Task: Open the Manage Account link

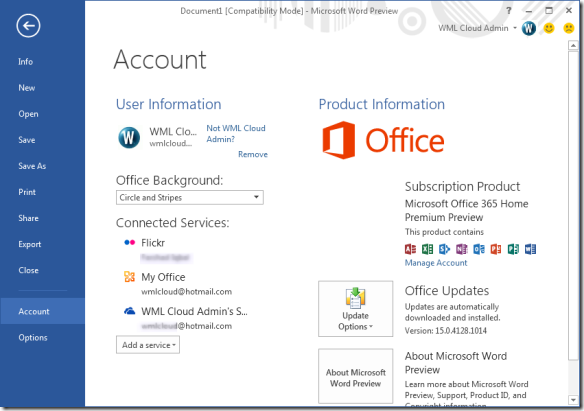Action: [436, 263]
